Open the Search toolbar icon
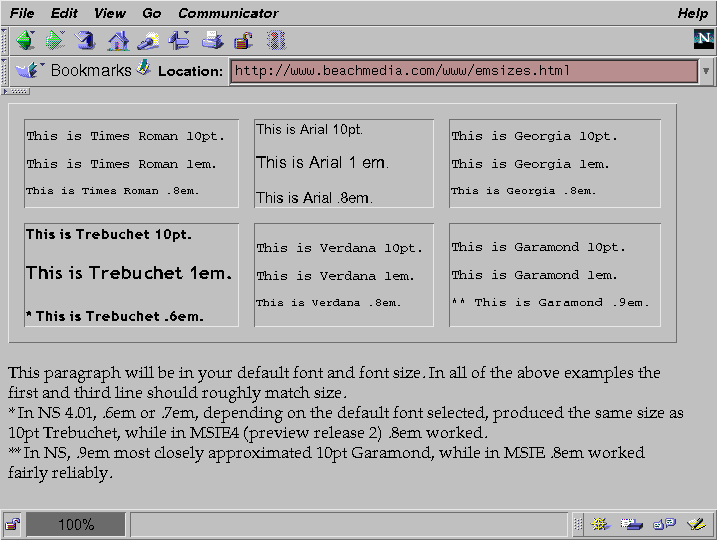The height and width of the screenshot is (540, 717). [x=148, y=40]
